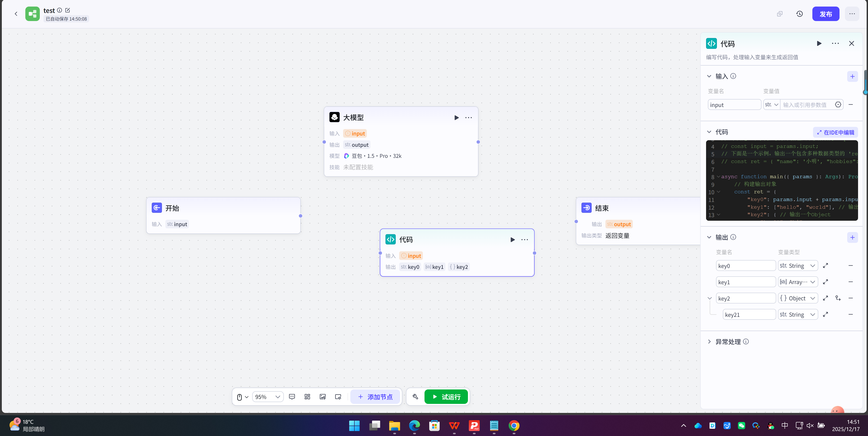
Task: Open the 代码 canvas node's three-dot menu
Action: point(524,239)
